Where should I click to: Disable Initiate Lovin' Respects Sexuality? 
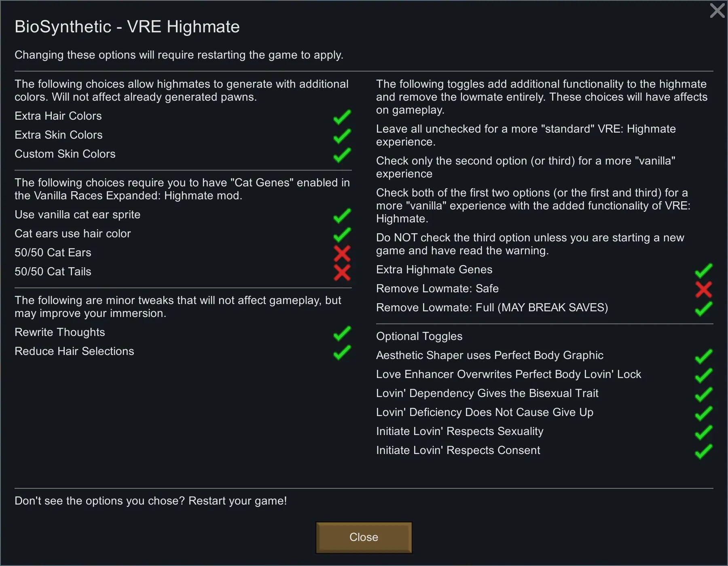click(703, 432)
